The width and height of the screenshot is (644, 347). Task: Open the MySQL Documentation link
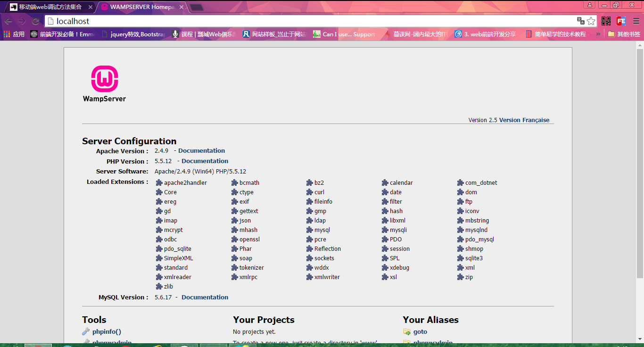(x=205, y=297)
